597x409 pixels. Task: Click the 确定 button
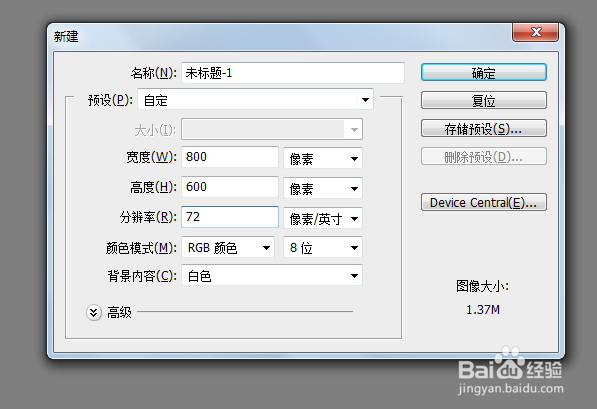click(x=484, y=72)
